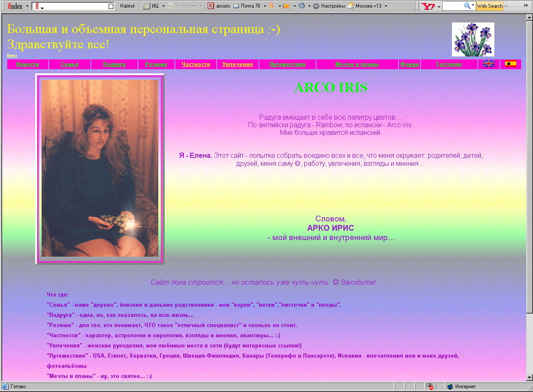Open the dropdown arrow next to Почта 76
Image resolution: width=533 pixels, height=392 pixels.
(264, 6)
